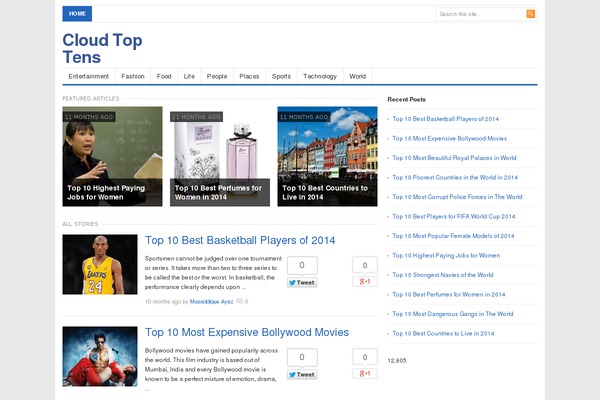This screenshot has width=600, height=400.
Task: Open recent post Most Beautiful Royal Palaces
Action: (x=454, y=158)
